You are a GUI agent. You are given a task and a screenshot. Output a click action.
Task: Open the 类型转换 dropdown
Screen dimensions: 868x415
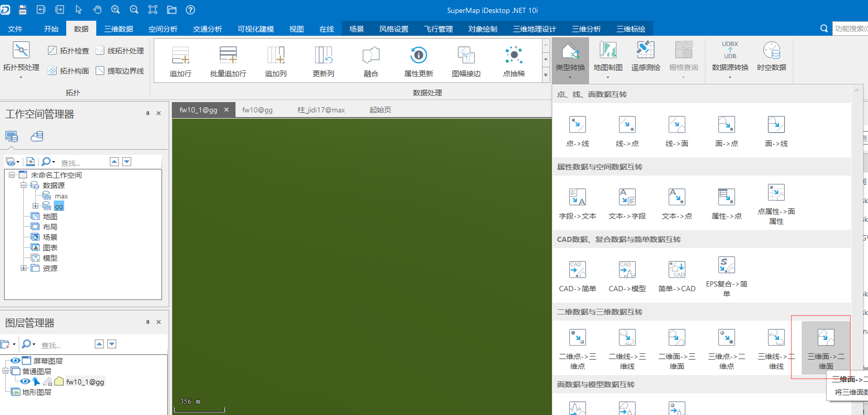[570, 60]
